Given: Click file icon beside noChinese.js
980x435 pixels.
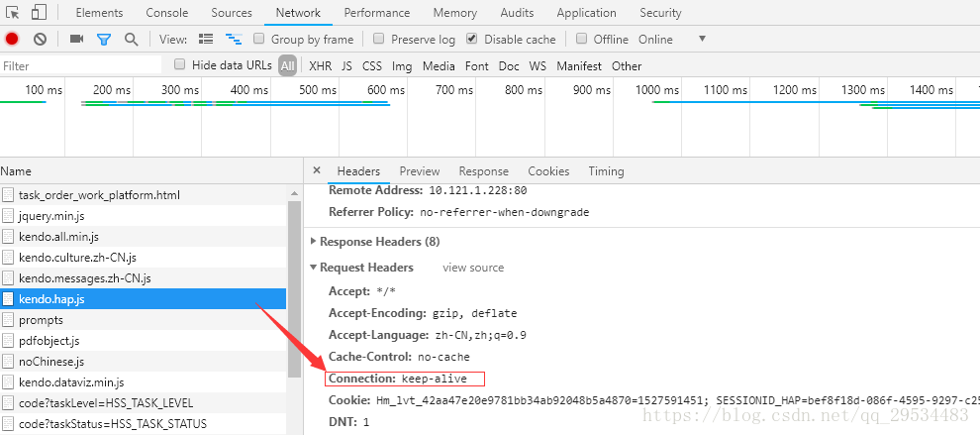Looking at the screenshot, I should click(8, 361).
